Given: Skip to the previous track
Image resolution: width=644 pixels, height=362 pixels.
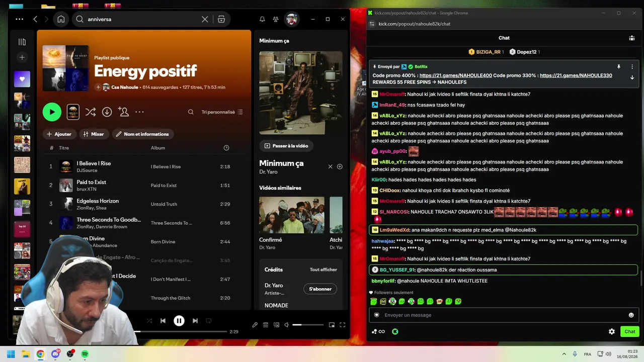Looking at the screenshot, I should (x=163, y=321).
